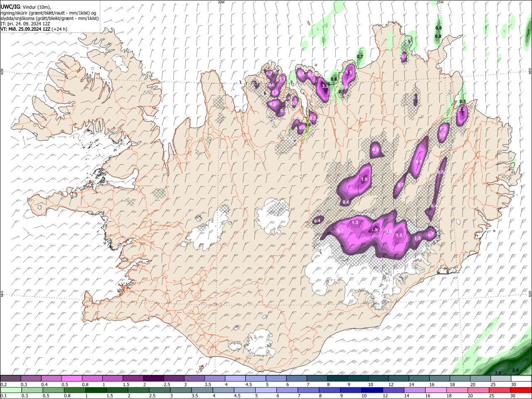Click the '(+24 h)' forecast offset text
The image size is (532, 399).
(x=60, y=29)
